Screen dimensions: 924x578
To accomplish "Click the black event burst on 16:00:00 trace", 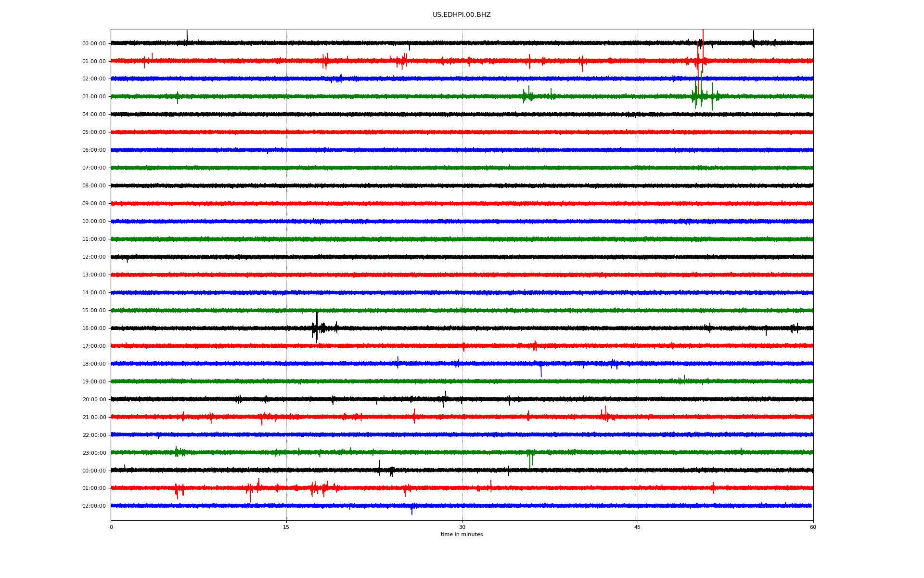I will (317, 328).
